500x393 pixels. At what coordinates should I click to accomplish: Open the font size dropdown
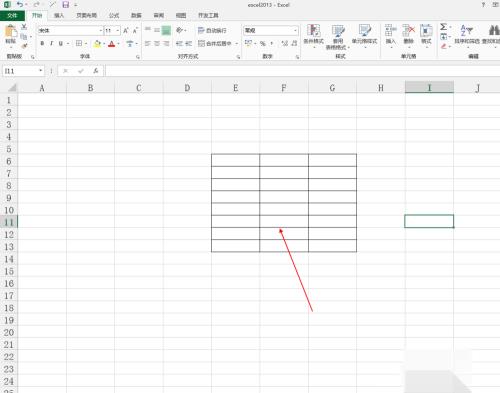point(118,31)
